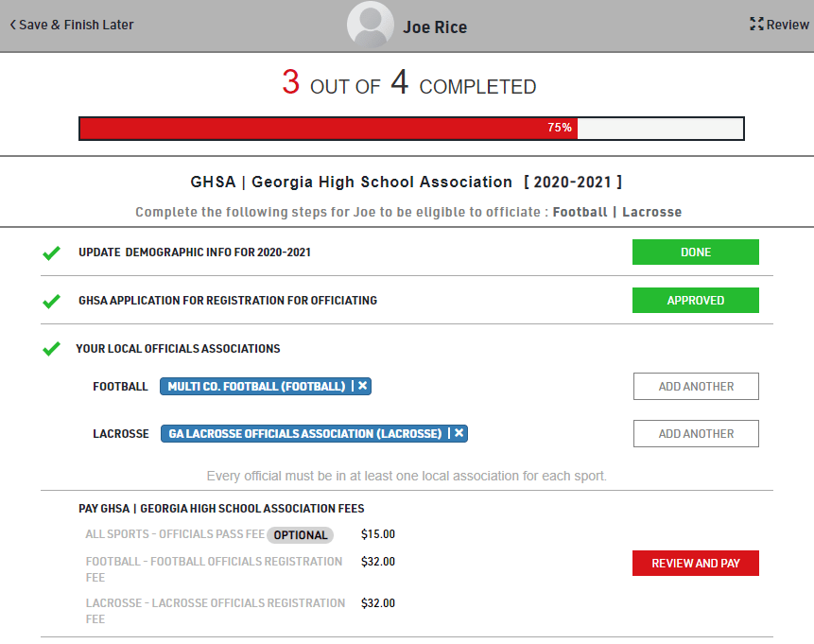Click the FOOTBALL sport label
The image size is (814, 644).
(120, 387)
